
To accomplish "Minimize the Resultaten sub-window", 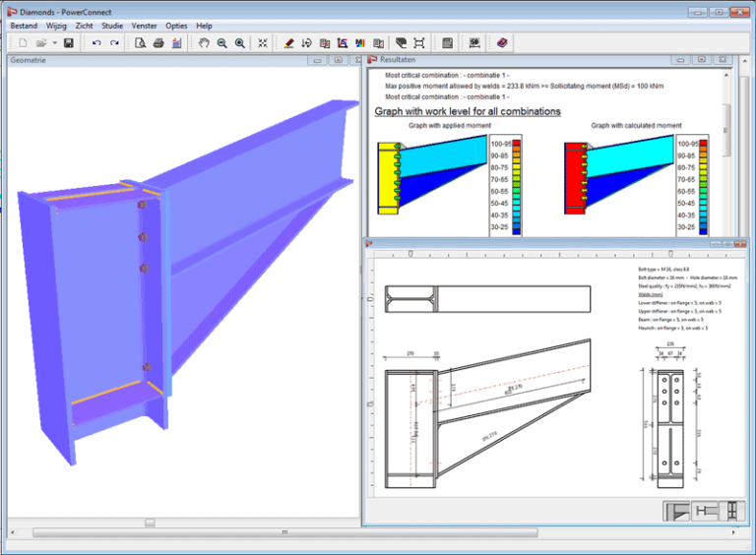I will pyautogui.click(x=680, y=60).
